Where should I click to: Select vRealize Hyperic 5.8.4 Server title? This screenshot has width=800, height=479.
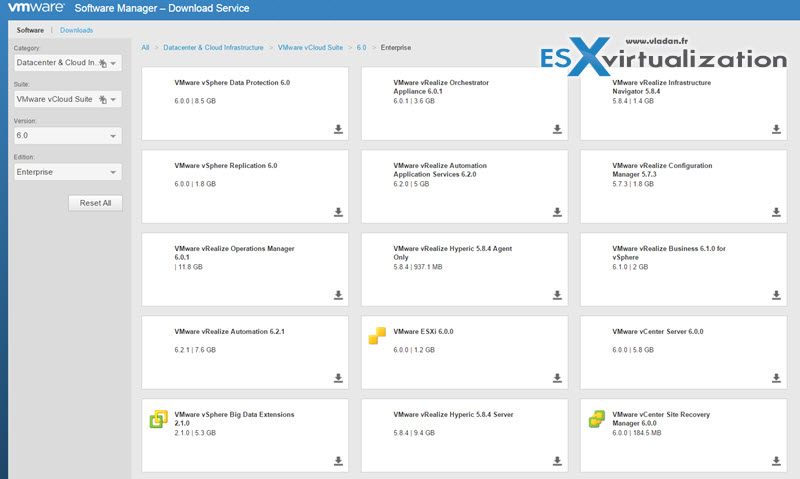453,415
